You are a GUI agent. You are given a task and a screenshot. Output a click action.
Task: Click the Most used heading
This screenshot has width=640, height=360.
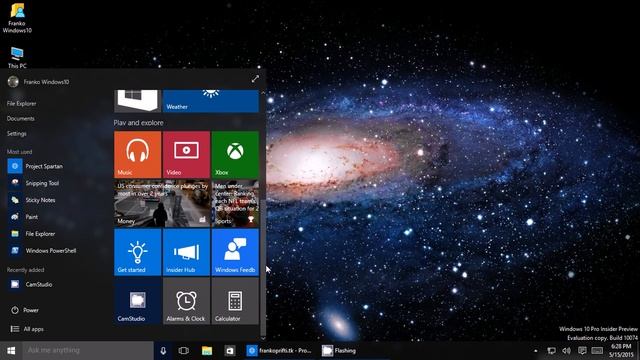pos(19,151)
